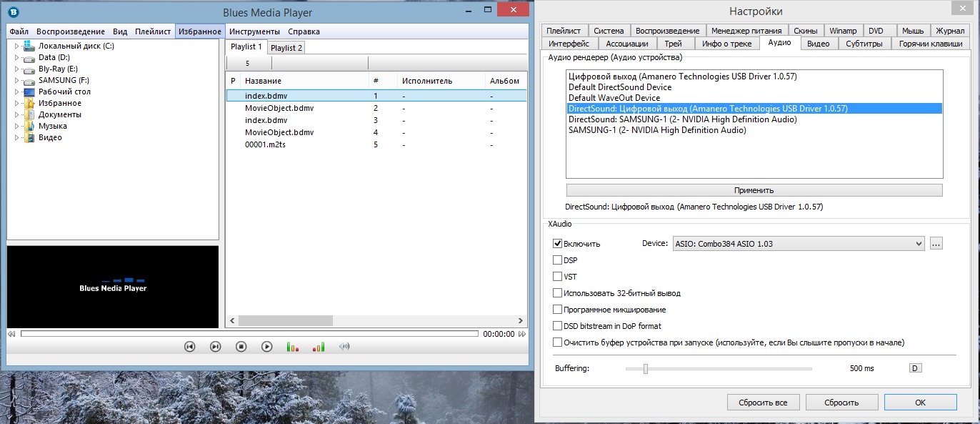Enable the Очистить буфер устройства checkbox
Image resolution: width=980 pixels, height=424 pixels.
tap(557, 342)
